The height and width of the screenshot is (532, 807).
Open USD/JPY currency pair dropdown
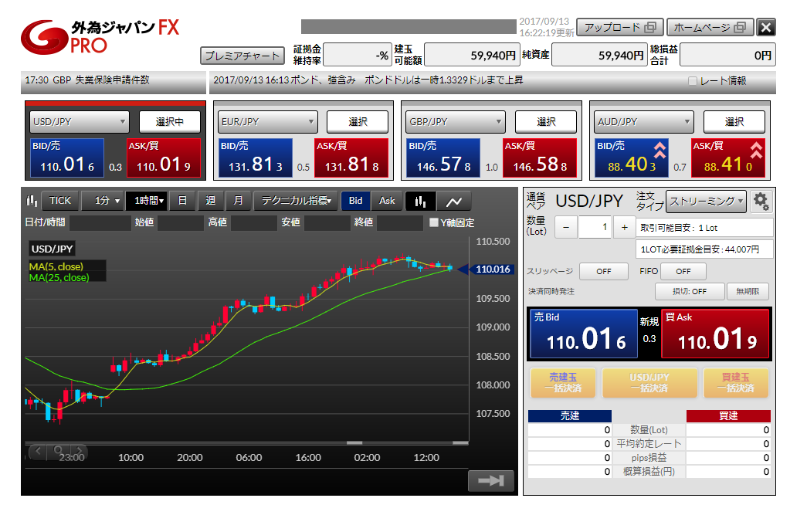pyautogui.click(x=79, y=122)
